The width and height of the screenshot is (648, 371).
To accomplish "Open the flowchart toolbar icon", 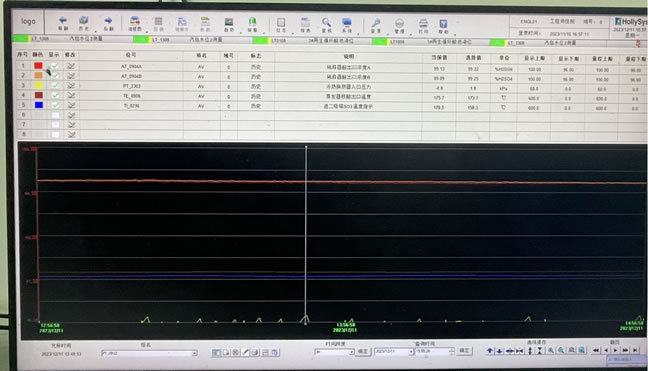I will coord(135,24).
